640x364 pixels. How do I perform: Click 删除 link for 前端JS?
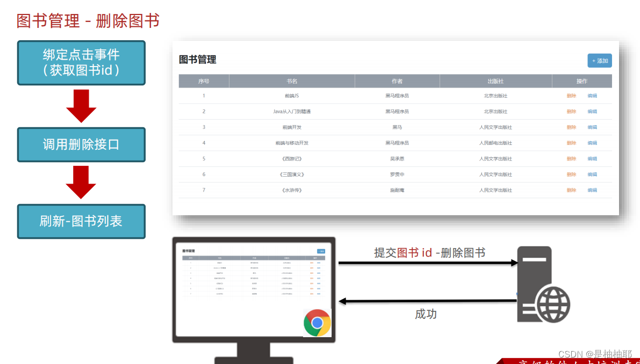pos(571,96)
